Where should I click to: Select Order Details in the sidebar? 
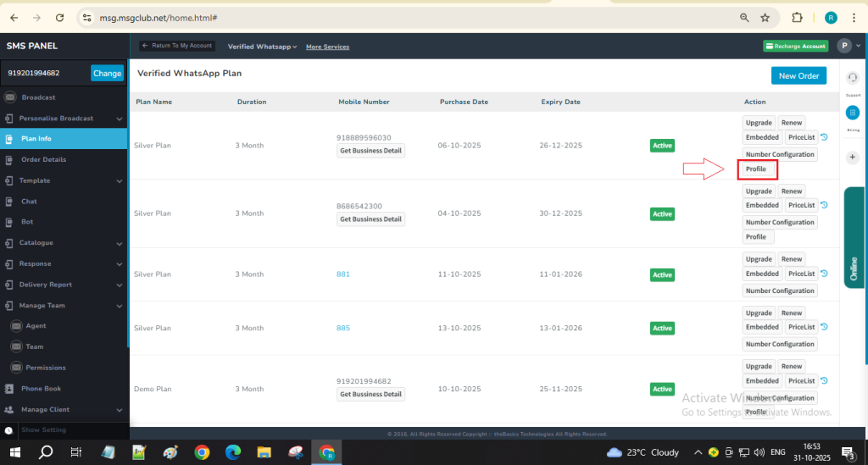pyautogui.click(x=43, y=159)
